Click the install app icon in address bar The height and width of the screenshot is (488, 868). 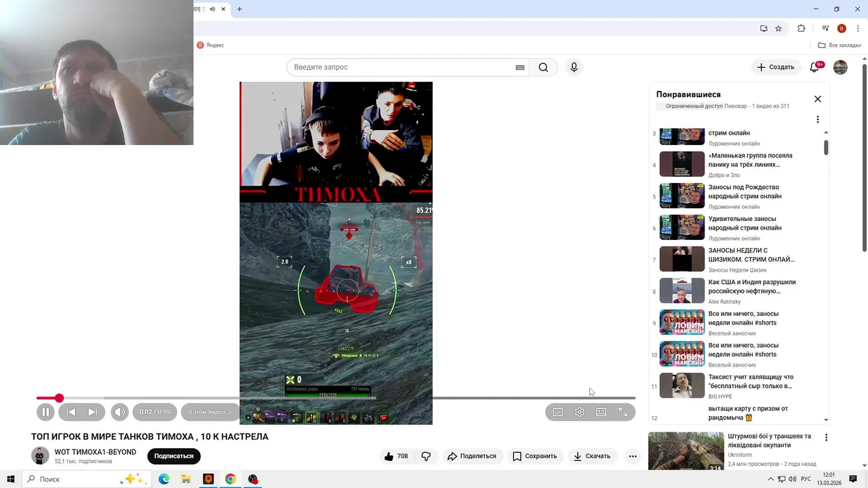[764, 28]
